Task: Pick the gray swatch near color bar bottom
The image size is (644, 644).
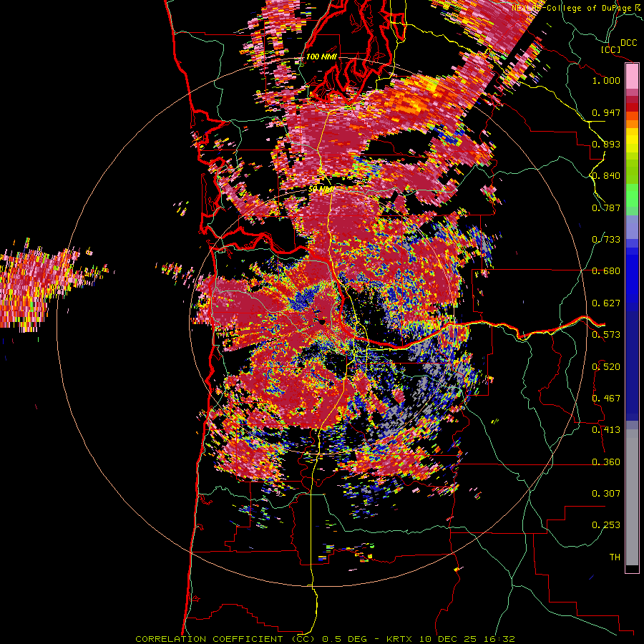Action: (632, 497)
